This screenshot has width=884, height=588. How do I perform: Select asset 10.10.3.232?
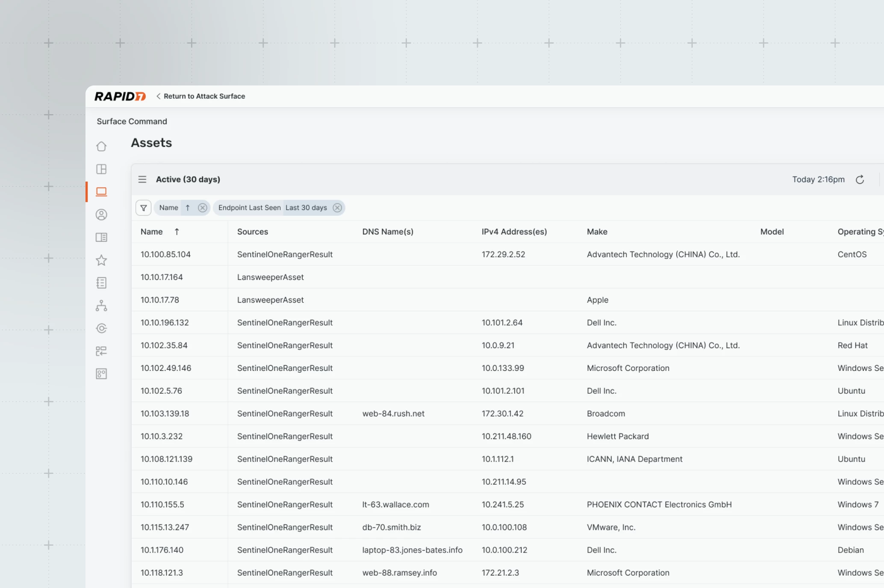click(x=162, y=436)
